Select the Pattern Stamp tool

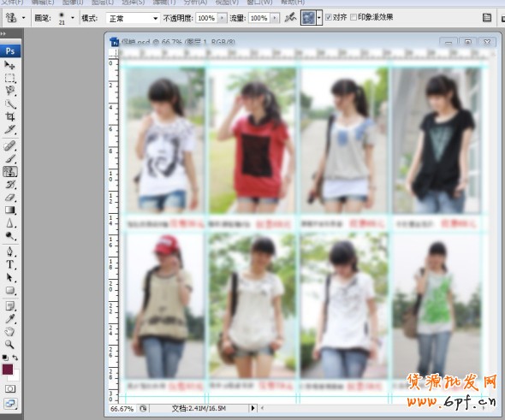point(10,172)
